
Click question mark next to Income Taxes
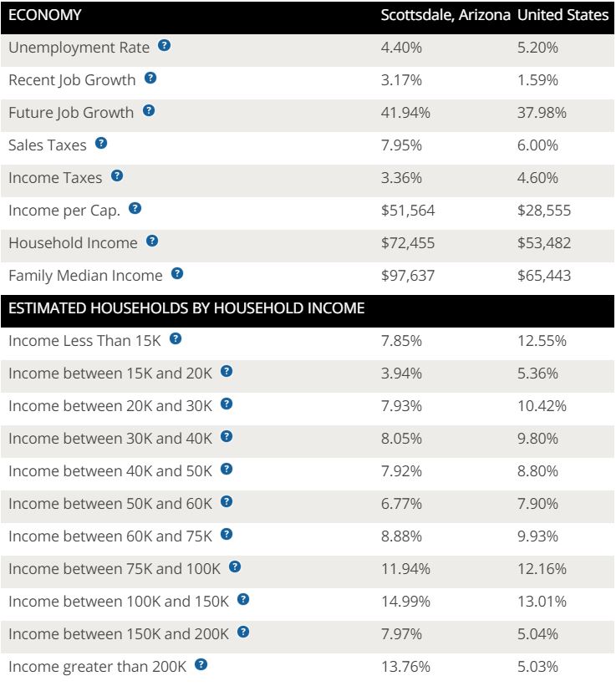(x=117, y=175)
